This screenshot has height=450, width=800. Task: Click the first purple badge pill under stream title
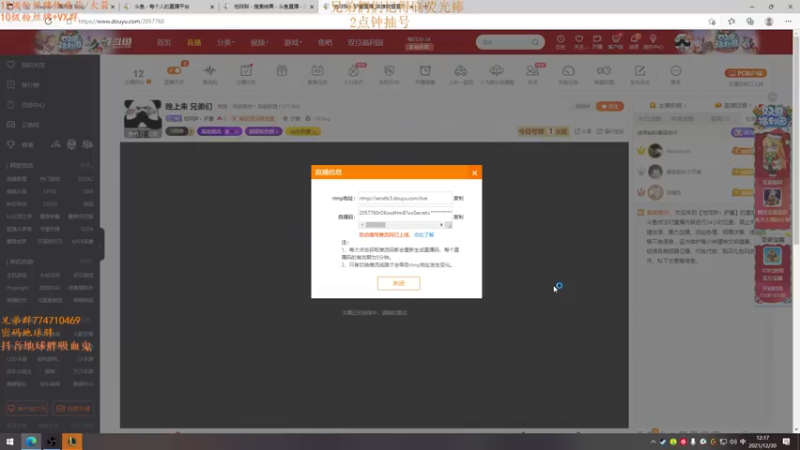(219, 132)
